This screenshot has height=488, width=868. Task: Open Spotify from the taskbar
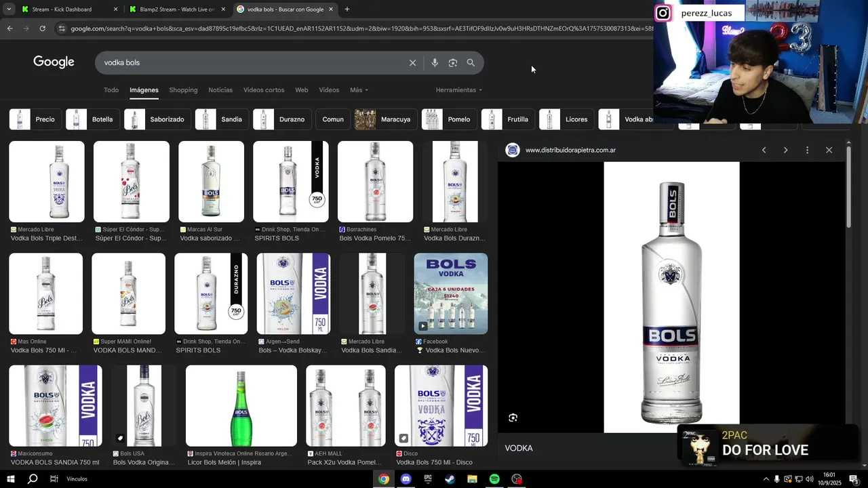494,479
